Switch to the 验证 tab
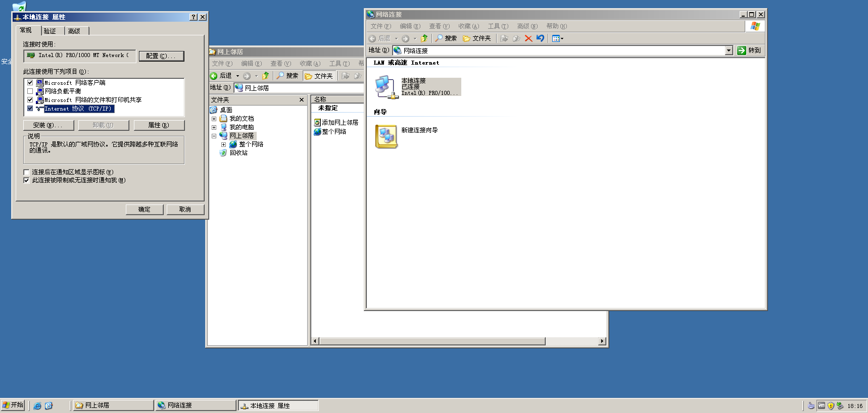 point(50,31)
